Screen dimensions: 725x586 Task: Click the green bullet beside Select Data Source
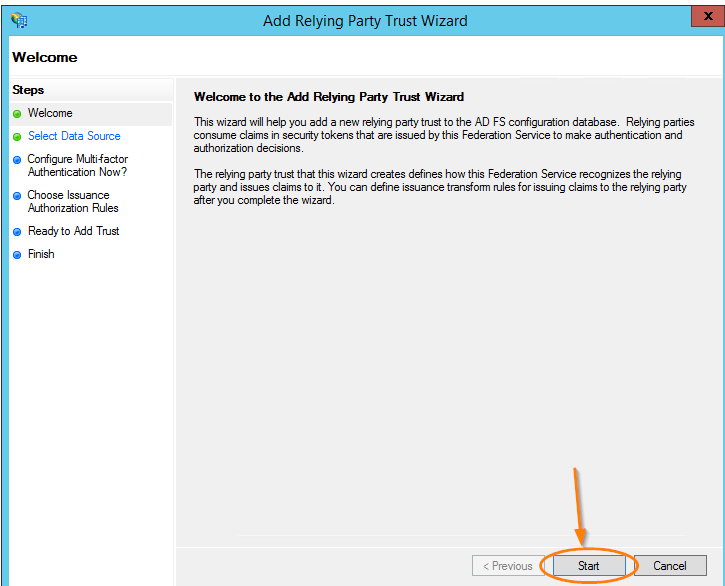click(x=17, y=137)
